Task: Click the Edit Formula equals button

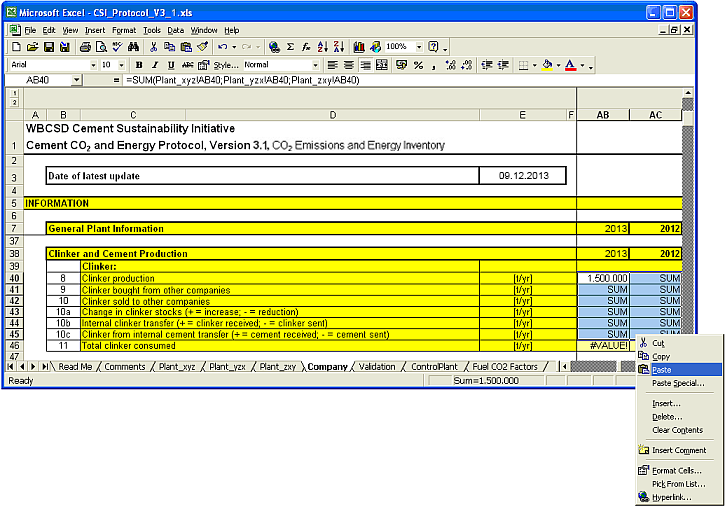Action: [116, 80]
